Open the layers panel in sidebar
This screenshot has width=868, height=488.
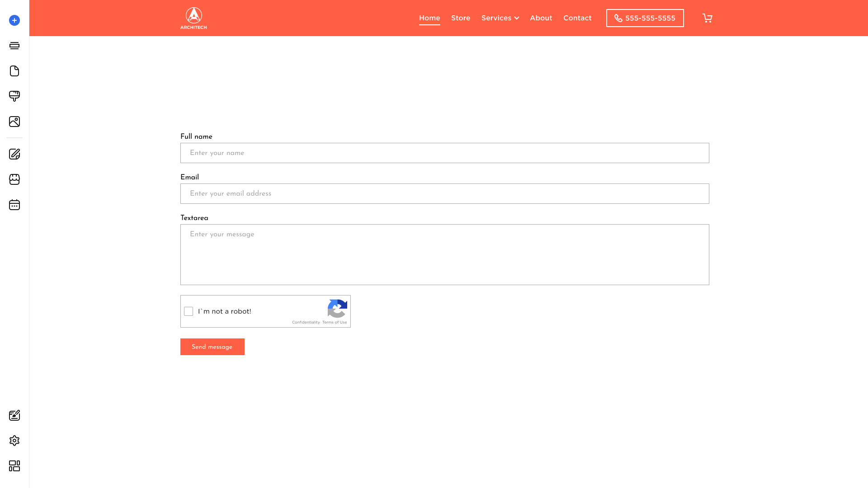[x=14, y=46]
